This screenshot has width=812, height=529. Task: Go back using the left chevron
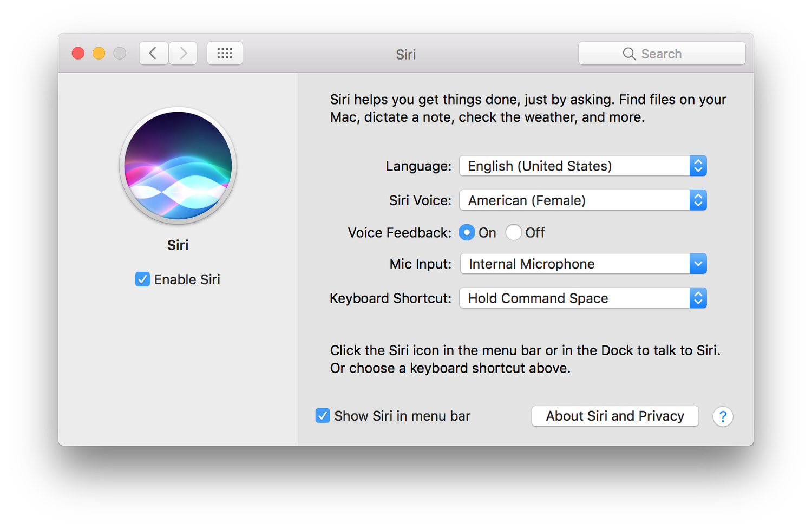(153, 53)
